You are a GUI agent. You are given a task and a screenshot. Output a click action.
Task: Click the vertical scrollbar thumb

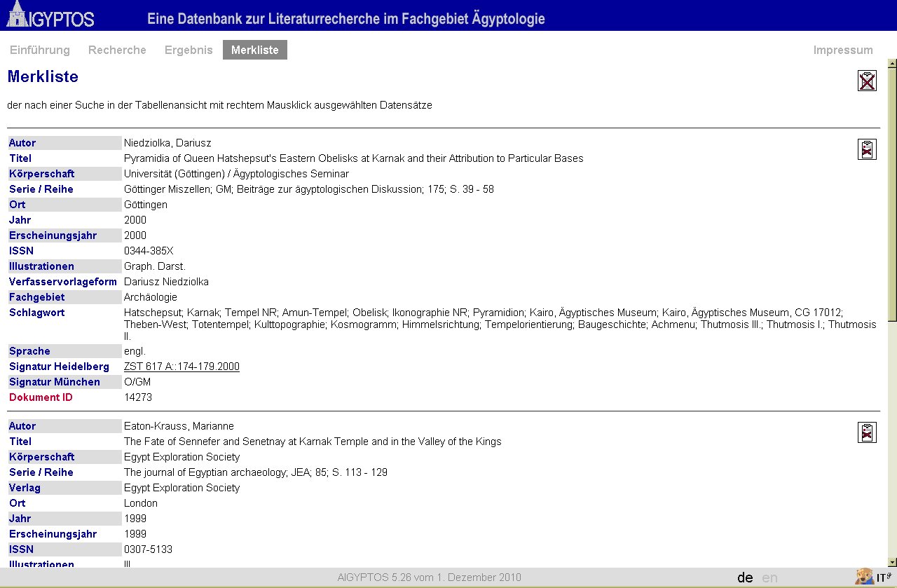coord(891,194)
